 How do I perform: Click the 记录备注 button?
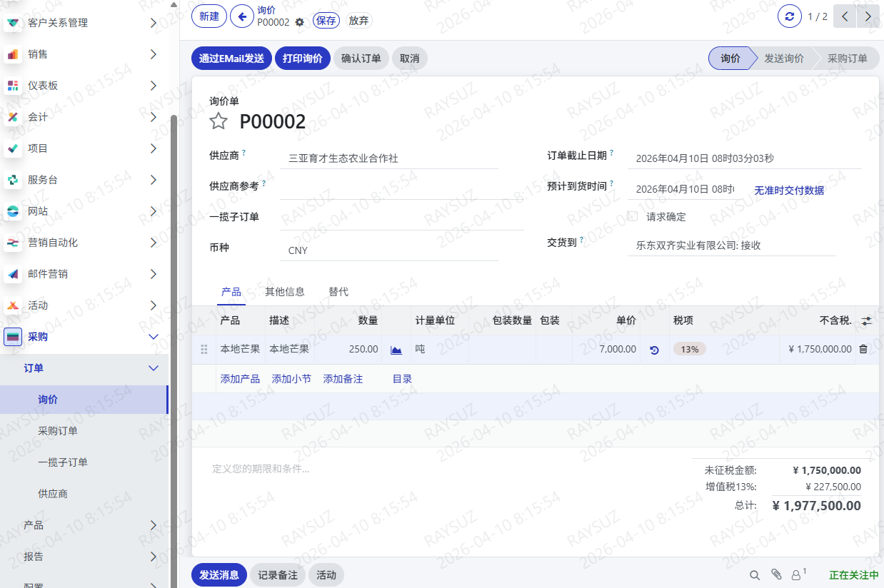coord(278,575)
